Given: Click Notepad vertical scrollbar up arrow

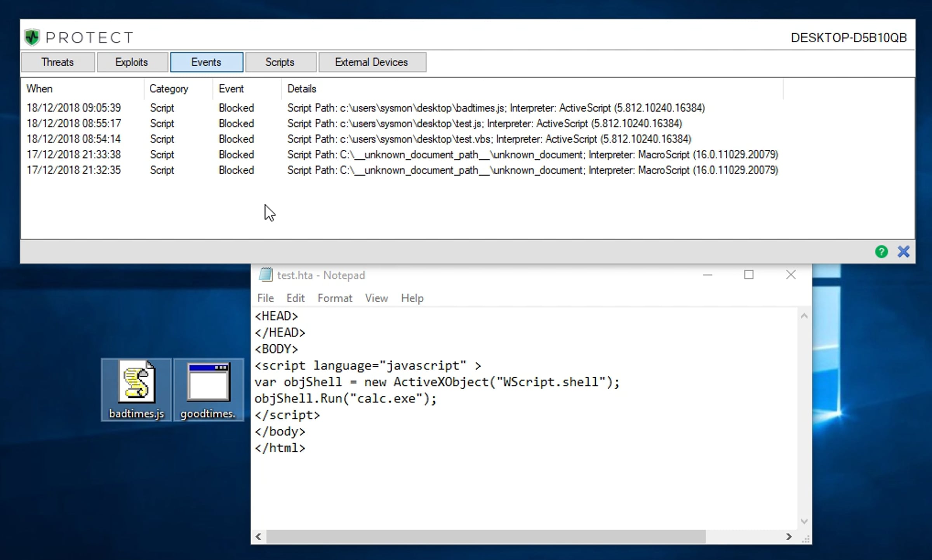Looking at the screenshot, I should pos(804,316).
